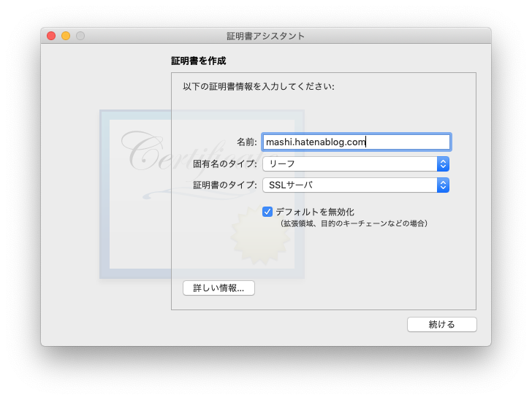Click the 拡張領域、目的のキーチェーンなどの場合 note text
Viewport: 532px width, 400px height.
click(354, 223)
